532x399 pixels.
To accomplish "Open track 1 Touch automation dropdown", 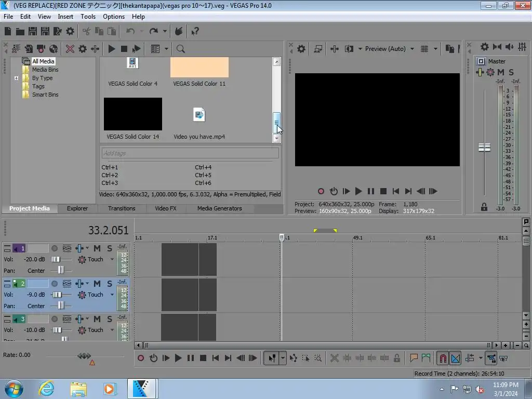I will 112,259.
